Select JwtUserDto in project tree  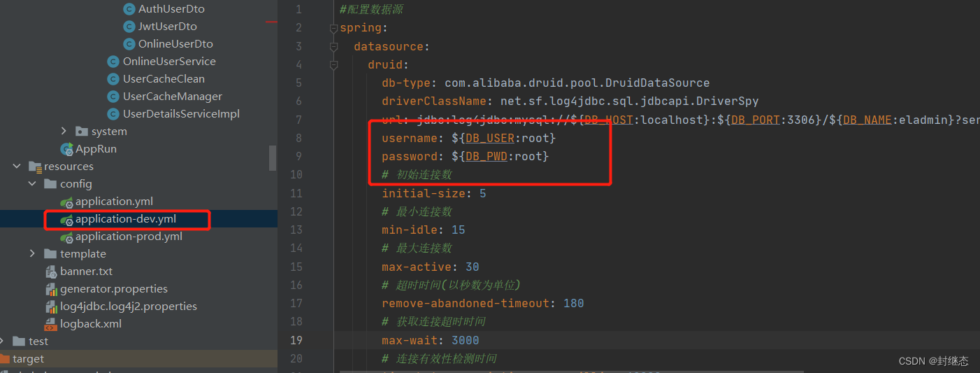click(168, 27)
